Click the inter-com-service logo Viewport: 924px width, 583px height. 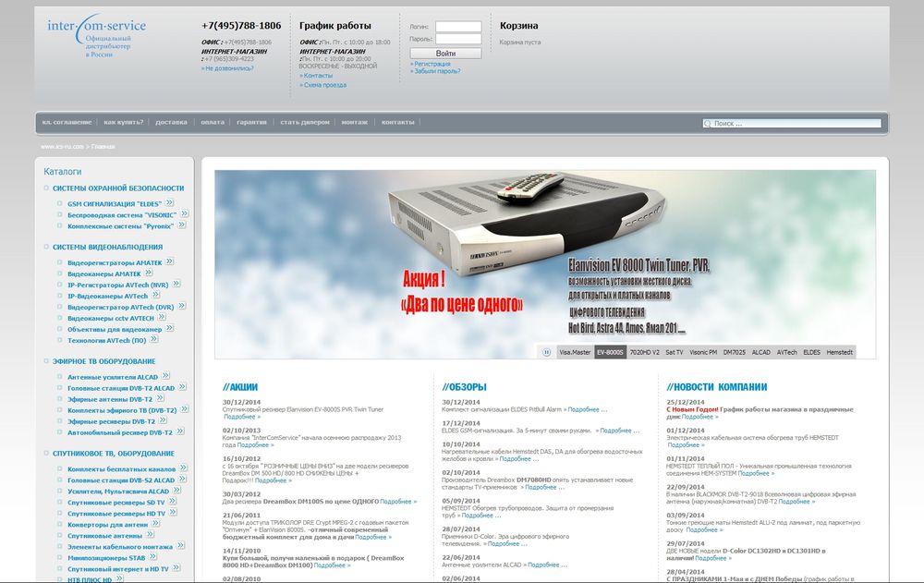click(x=96, y=37)
